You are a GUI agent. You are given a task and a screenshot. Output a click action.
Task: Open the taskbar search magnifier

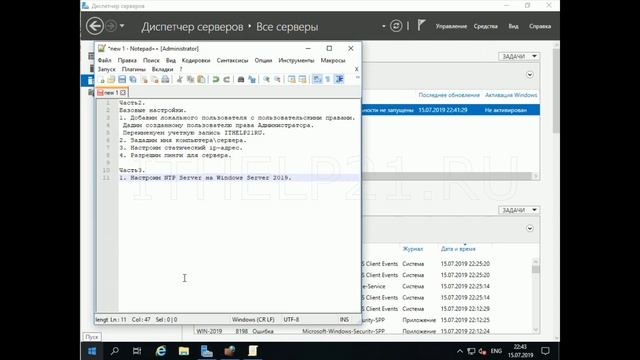tap(115, 351)
